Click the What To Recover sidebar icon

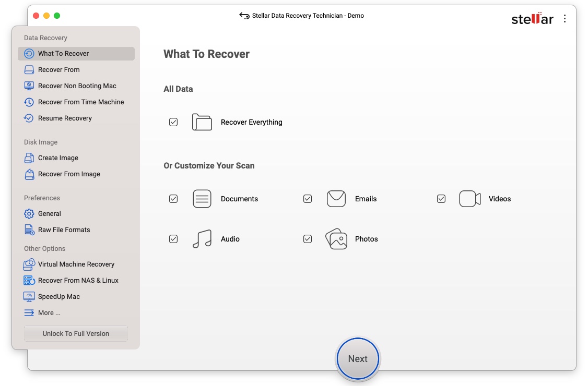(29, 54)
